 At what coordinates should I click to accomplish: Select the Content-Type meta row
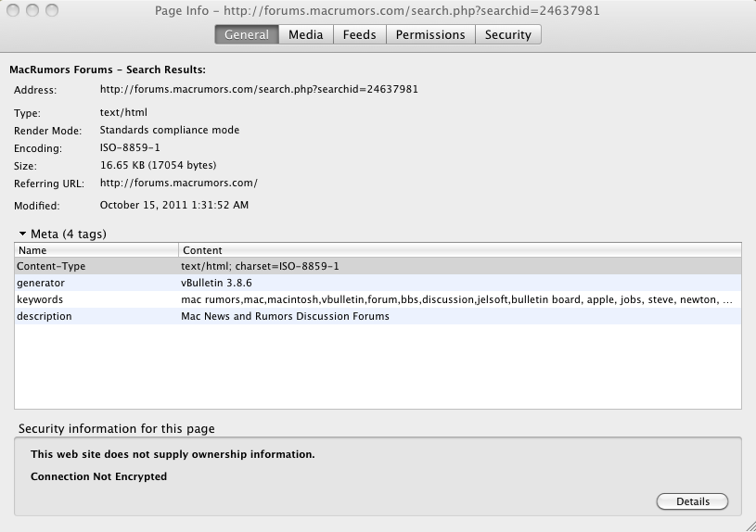coord(378,266)
